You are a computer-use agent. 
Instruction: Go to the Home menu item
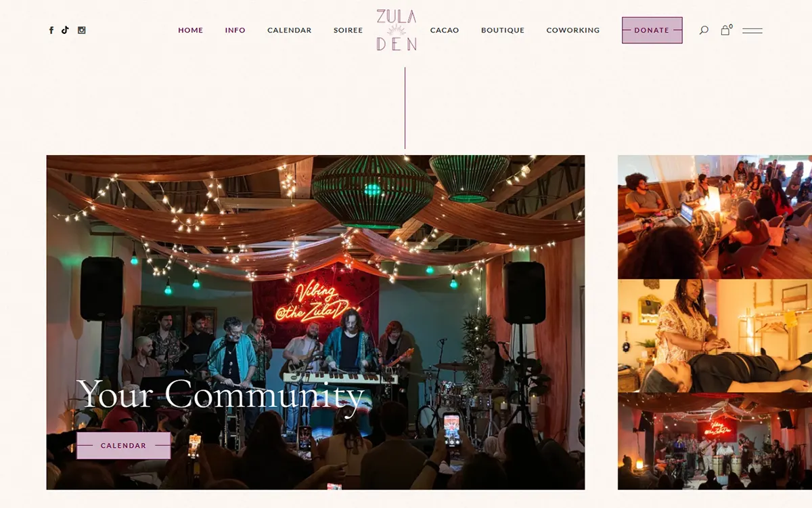(191, 30)
